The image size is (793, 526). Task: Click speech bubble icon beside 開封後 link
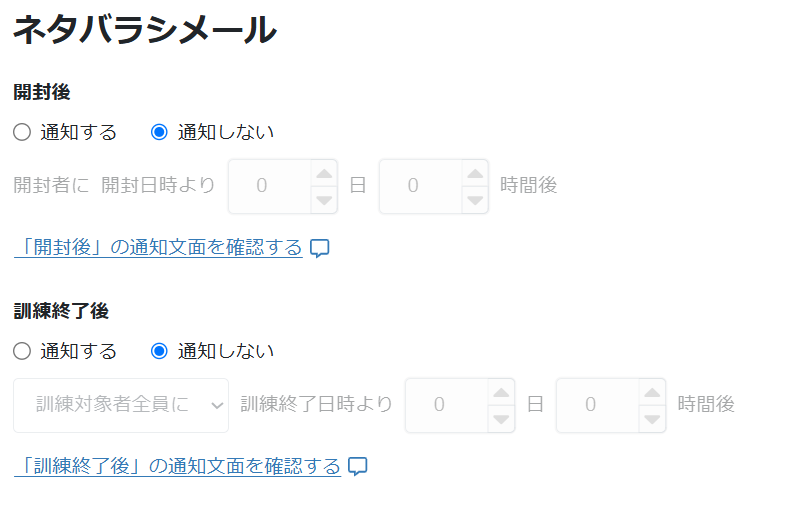pos(320,248)
